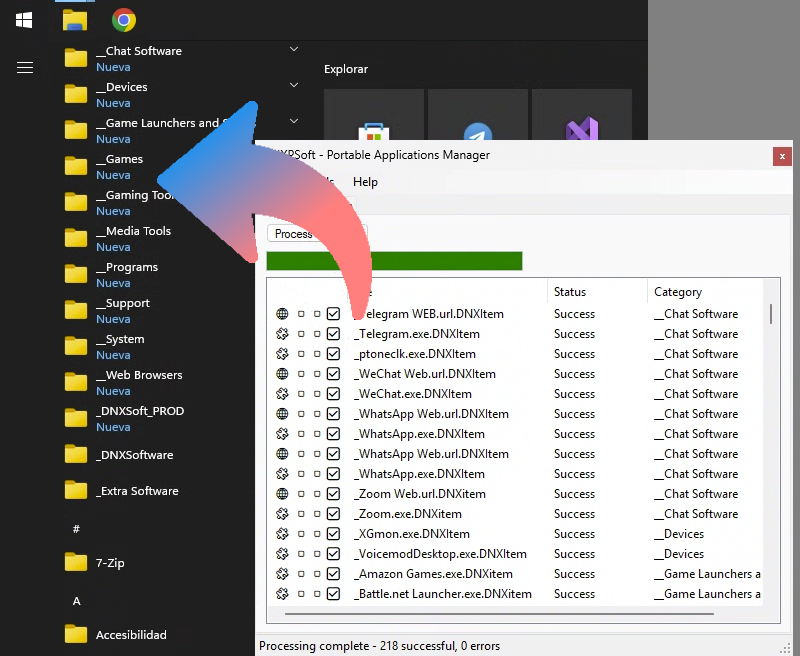
Task: Open the Help menu
Action: 365,182
